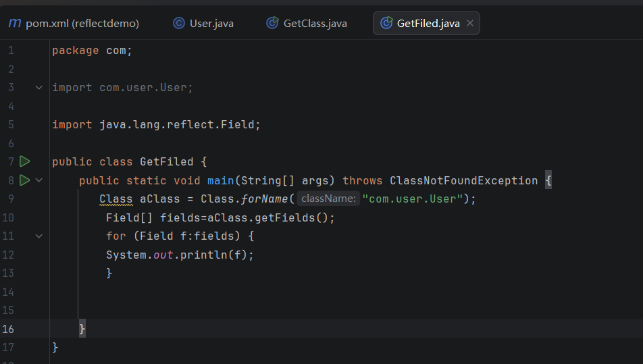Image resolution: width=643 pixels, height=364 pixels.
Task: Click the "for" keyword on line 11
Action: pyautogui.click(x=116, y=236)
